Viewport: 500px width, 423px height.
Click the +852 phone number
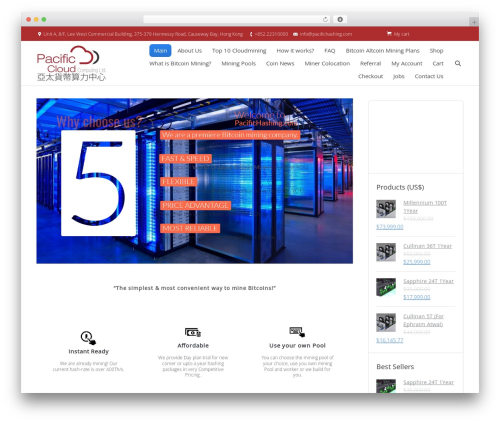pyautogui.click(x=271, y=34)
